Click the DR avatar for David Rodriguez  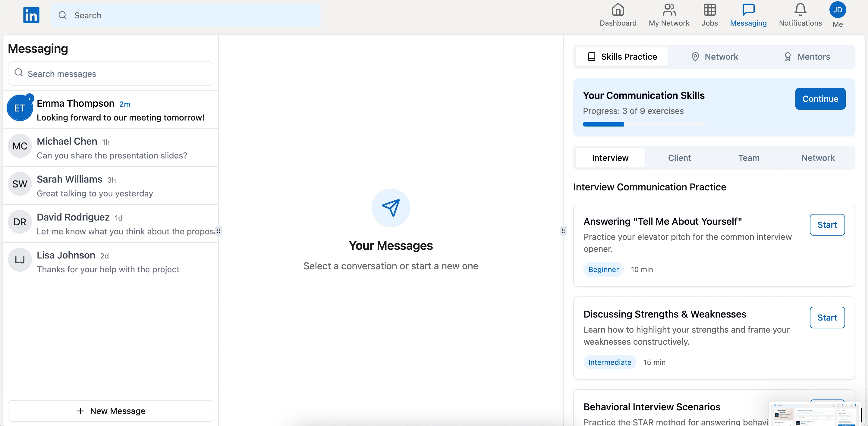pyautogui.click(x=20, y=222)
